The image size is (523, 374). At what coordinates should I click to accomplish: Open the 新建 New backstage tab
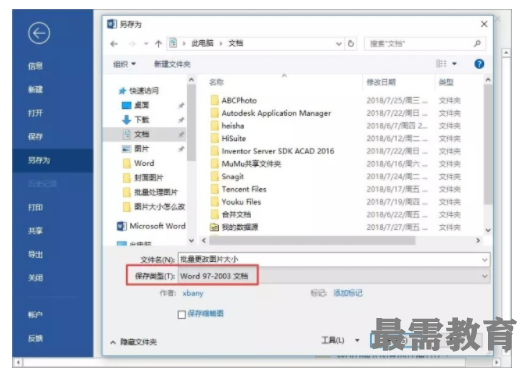pos(35,89)
